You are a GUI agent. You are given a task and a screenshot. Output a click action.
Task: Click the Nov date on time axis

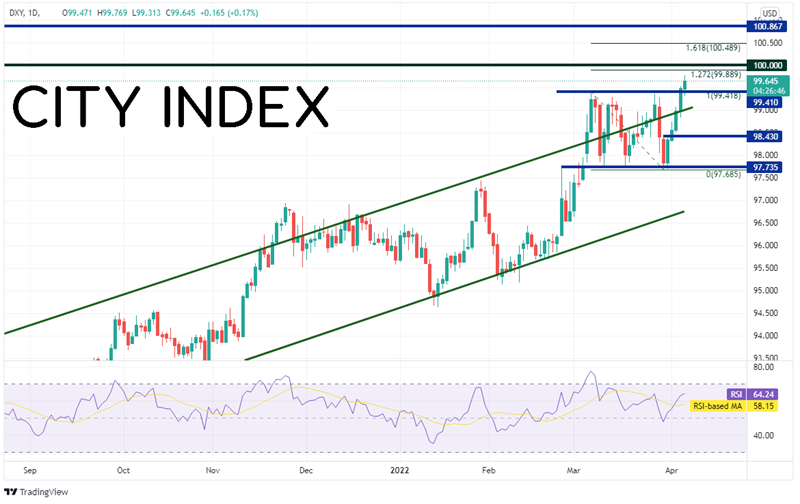pos(213,470)
